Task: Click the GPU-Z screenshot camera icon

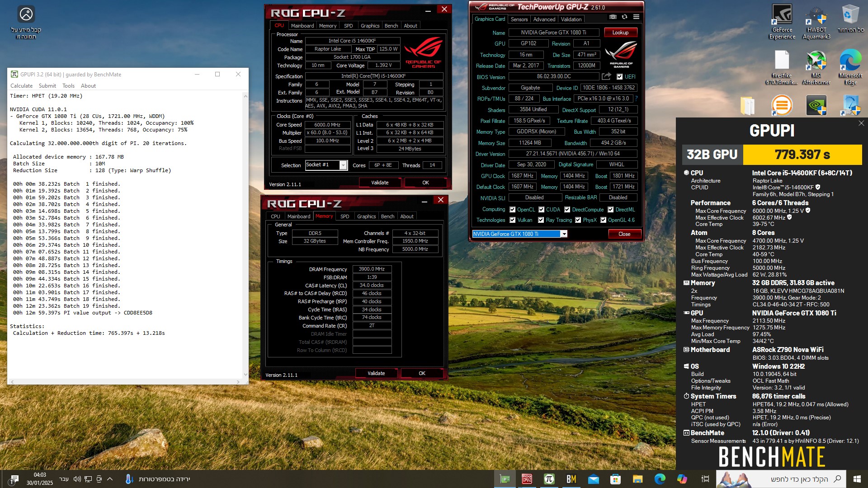Action: pyautogui.click(x=613, y=17)
